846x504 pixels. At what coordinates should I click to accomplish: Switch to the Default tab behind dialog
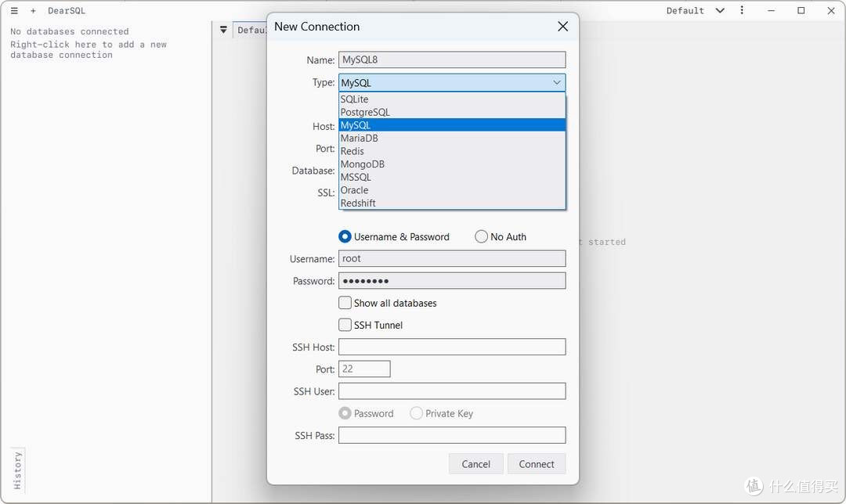251,31
